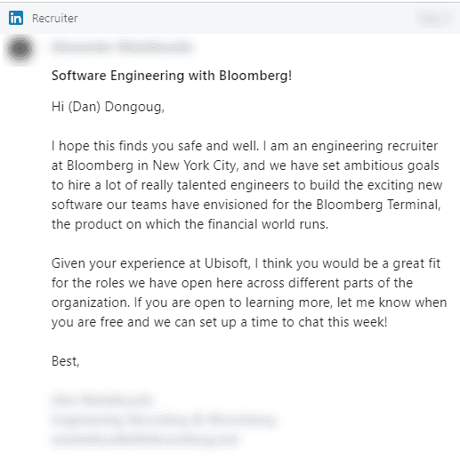Click the greeting Hi (Dan) Dongoug
Screen dimensions: 460x476
(x=108, y=107)
